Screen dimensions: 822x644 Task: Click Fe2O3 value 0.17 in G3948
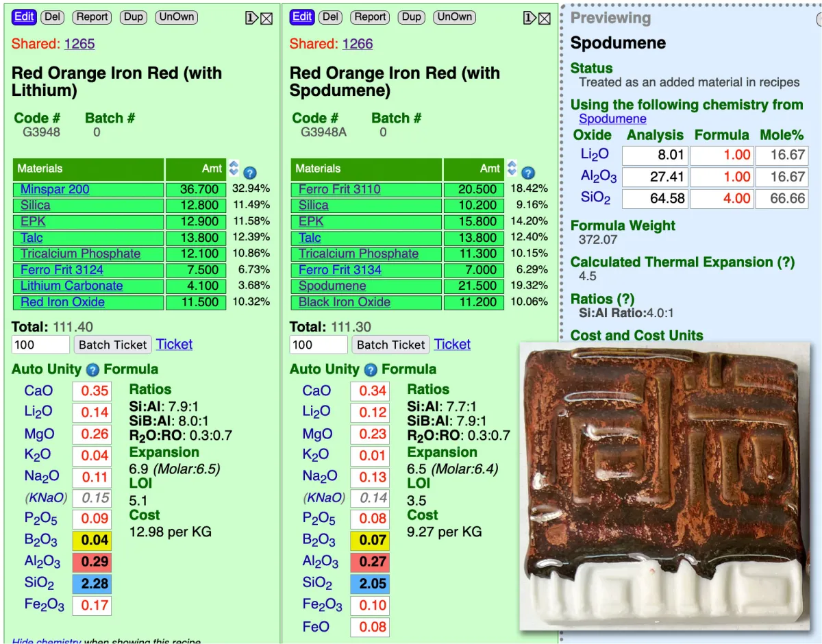[x=92, y=606]
